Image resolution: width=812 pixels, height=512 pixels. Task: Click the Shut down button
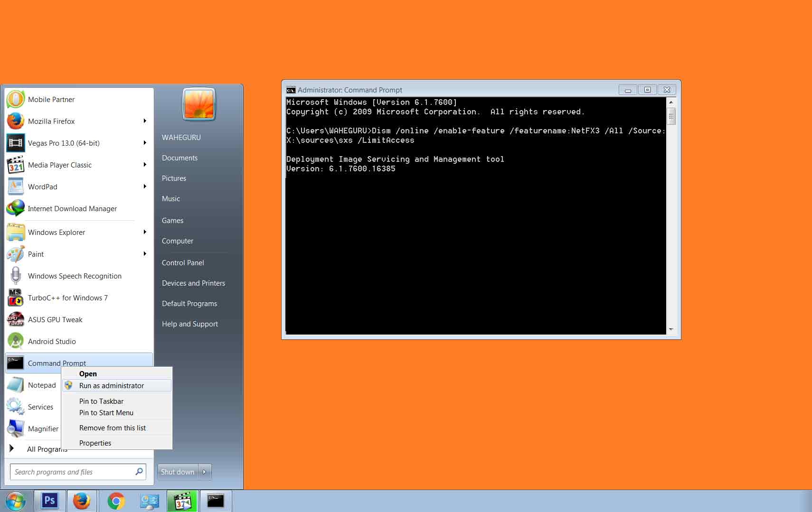point(177,472)
